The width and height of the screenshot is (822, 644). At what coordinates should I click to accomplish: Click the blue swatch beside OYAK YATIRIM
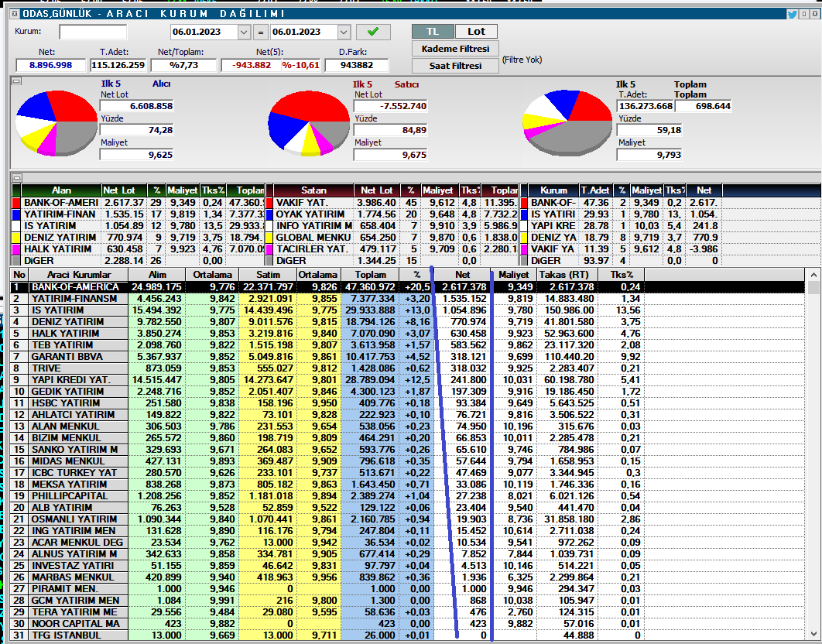(269, 214)
